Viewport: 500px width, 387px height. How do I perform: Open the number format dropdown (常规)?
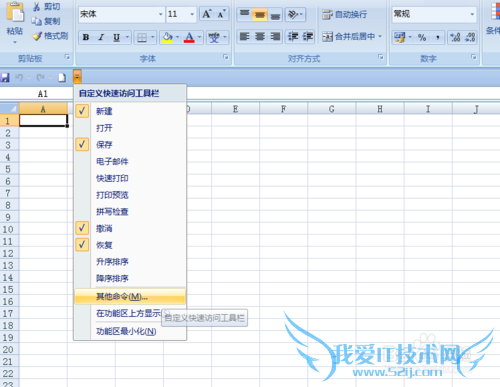coord(472,14)
